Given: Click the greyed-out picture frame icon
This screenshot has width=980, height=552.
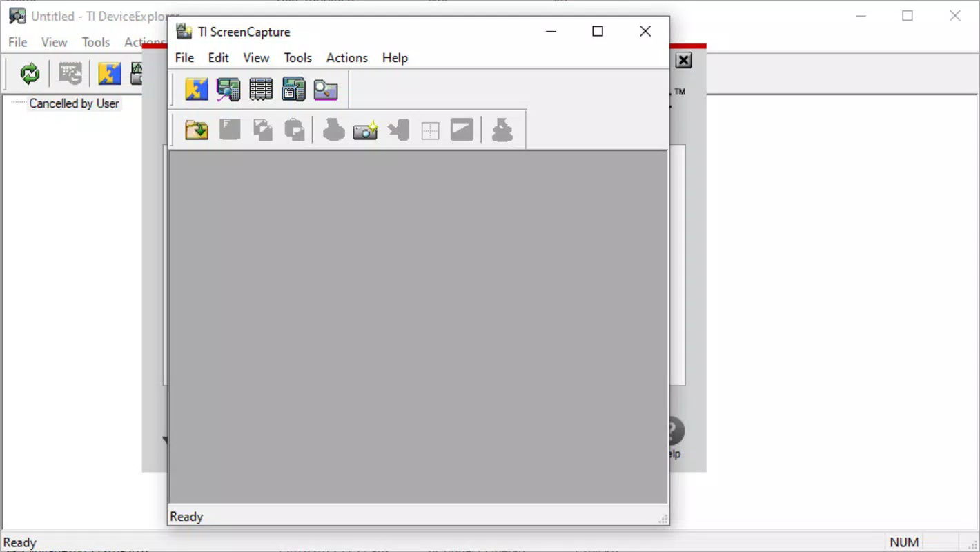Looking at the screenshot, I should [x=462, y=130].
